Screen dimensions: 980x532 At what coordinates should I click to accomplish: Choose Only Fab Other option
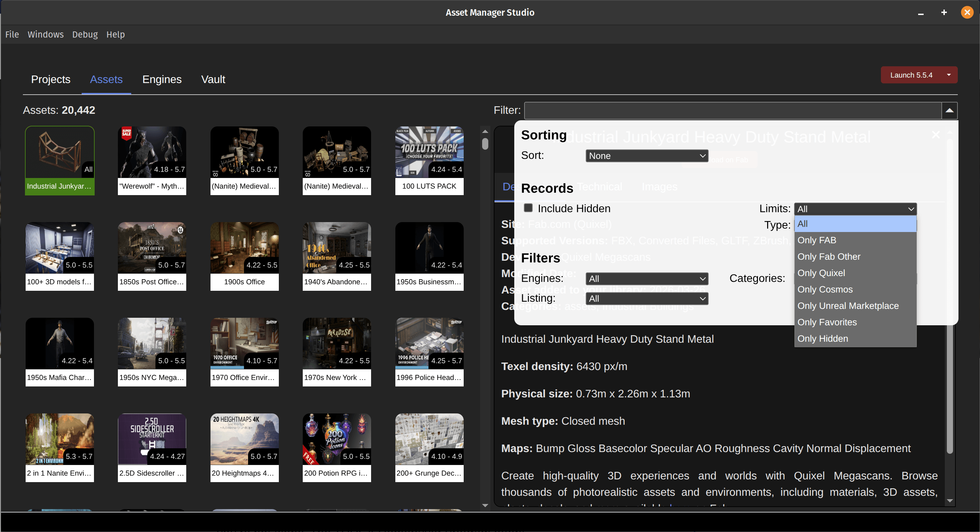(855, 257)
